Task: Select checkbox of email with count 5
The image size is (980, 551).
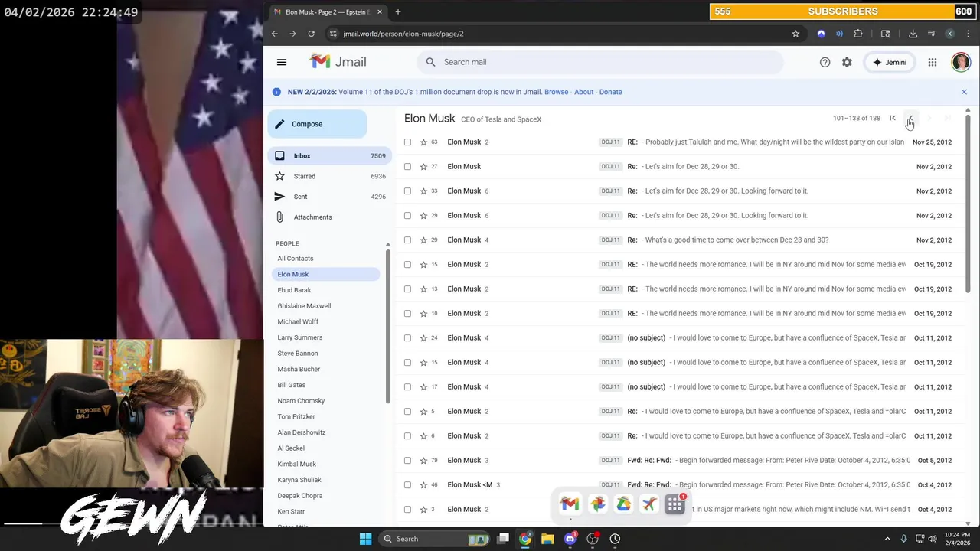Action: tap(407, 412)
